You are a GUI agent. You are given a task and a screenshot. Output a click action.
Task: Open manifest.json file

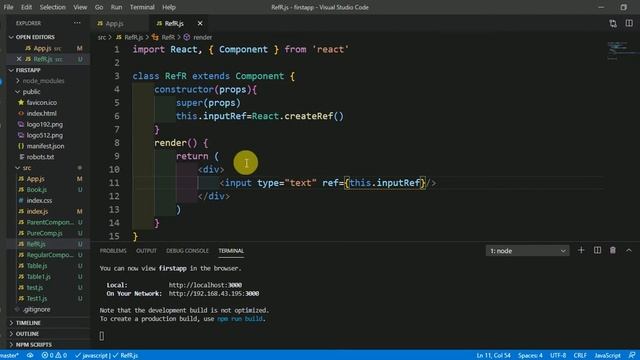pos(45,146)
